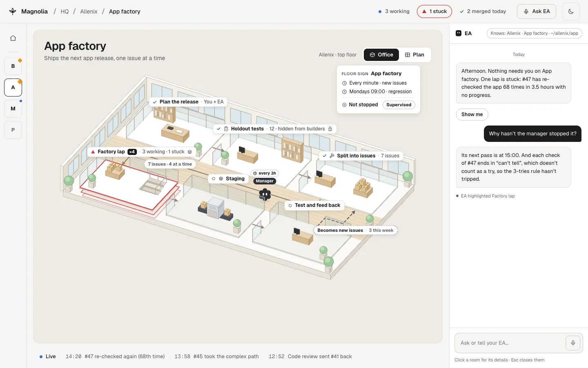Click the 12:52 Code review log entry

pyautogui.click(x=310, y=357)
